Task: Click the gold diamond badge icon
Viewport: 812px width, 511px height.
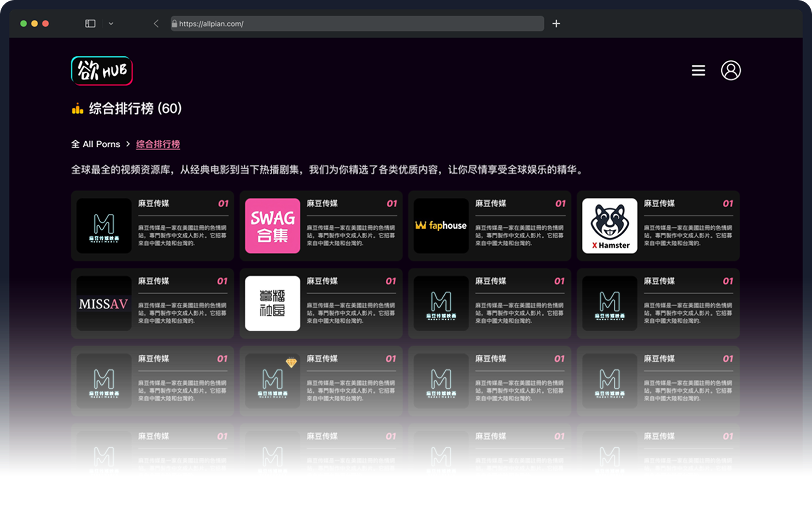Action: pos(291,363)
